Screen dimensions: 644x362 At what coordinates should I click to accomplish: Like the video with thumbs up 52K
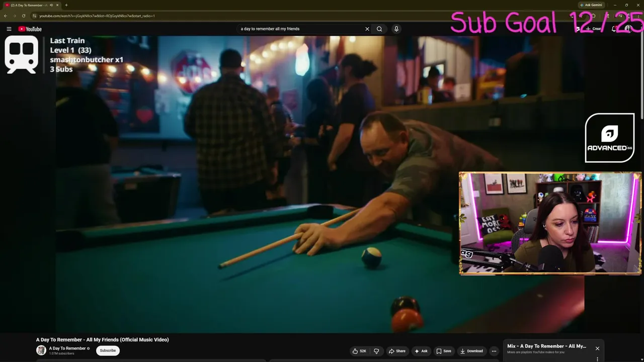click(x=360, y=351)
